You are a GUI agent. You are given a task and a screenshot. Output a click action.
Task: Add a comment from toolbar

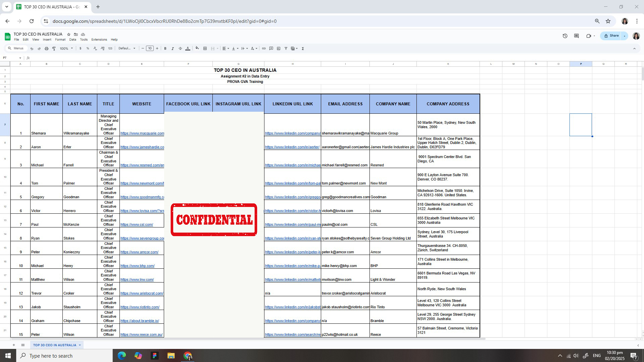pos(271,49)
